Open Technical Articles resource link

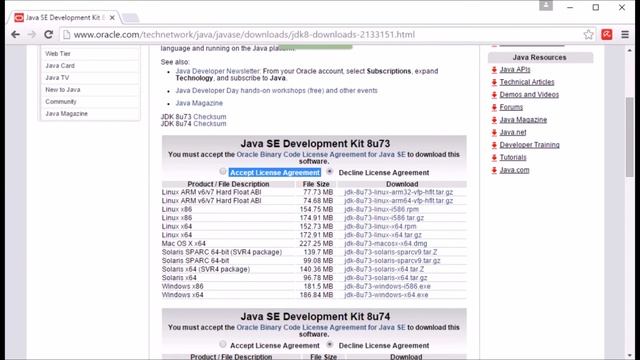pos(527,82)
